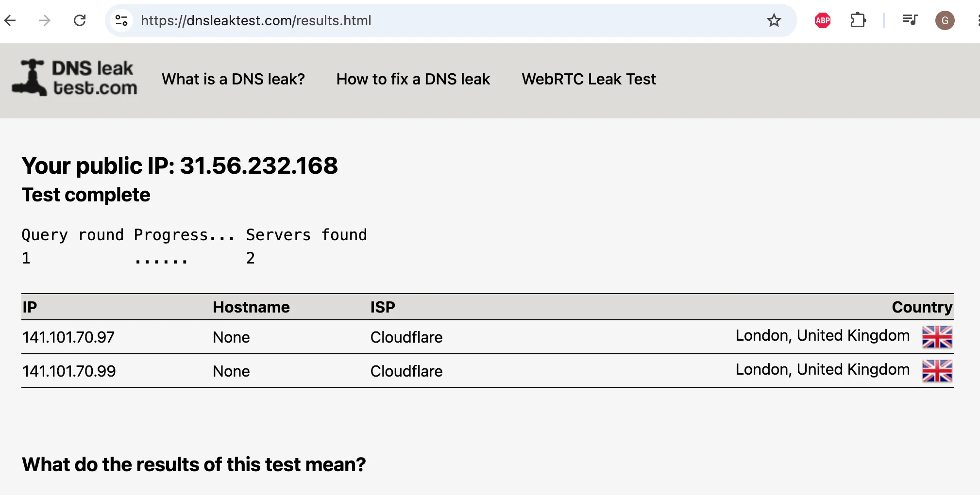Click the ISP column header
The image size is (980, 495).
point(383,307)
